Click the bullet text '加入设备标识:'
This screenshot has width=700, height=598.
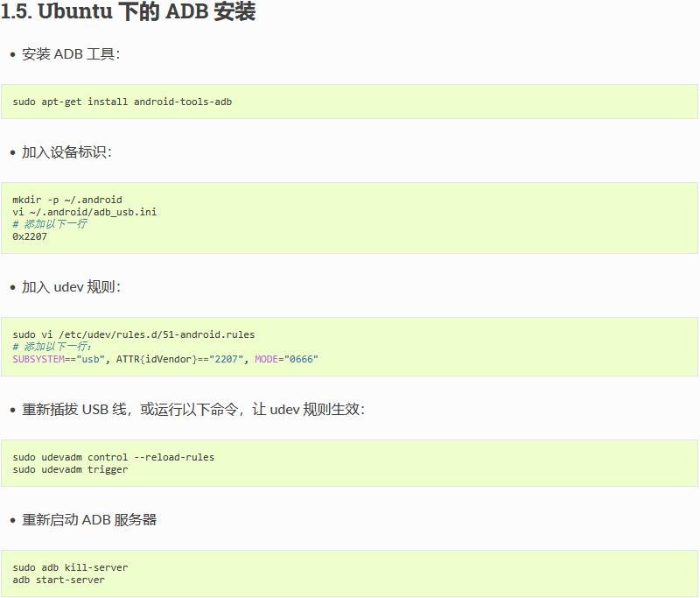click(66, 152)
